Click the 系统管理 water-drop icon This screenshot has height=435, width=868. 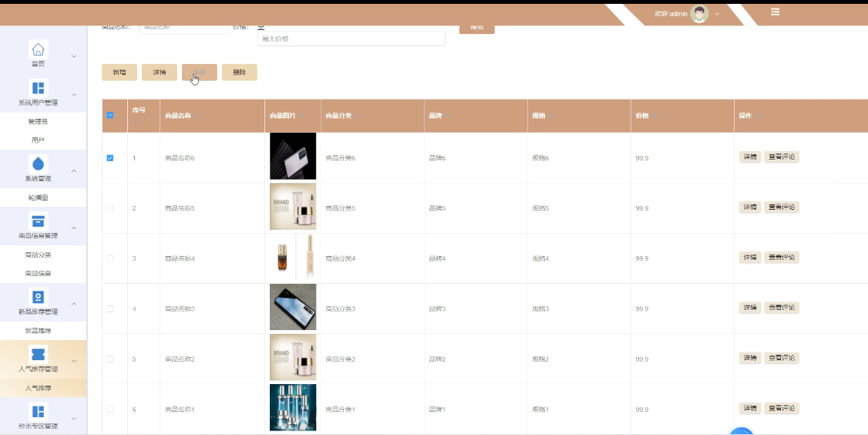[39, 164]
